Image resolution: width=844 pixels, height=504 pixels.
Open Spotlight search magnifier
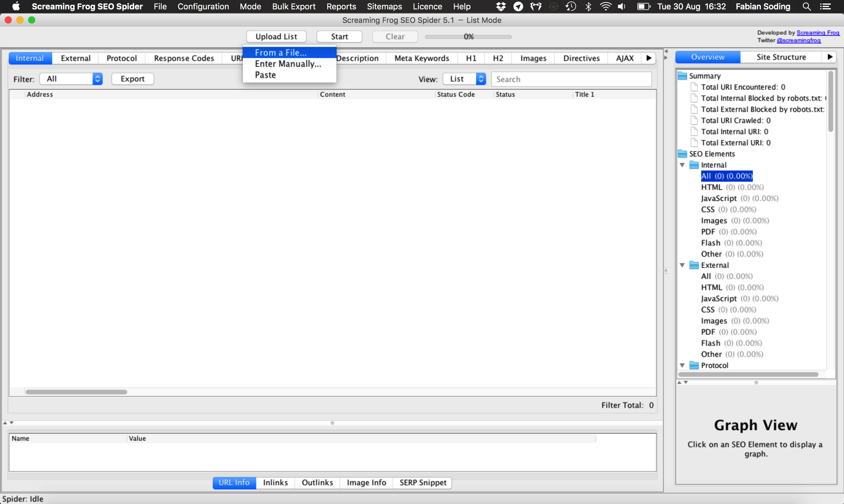tap(807, 6)
